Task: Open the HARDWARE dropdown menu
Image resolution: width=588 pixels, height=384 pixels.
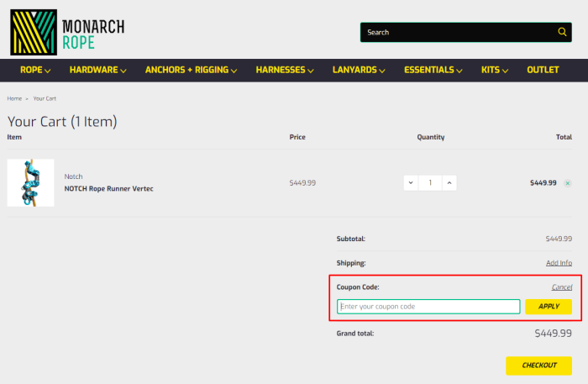Action: point(98,70)
